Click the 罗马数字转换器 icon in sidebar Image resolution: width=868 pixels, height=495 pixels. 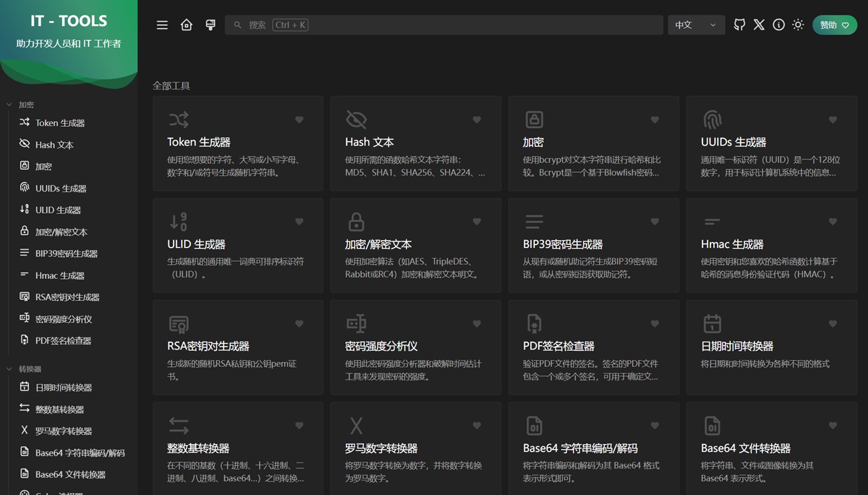25,430
